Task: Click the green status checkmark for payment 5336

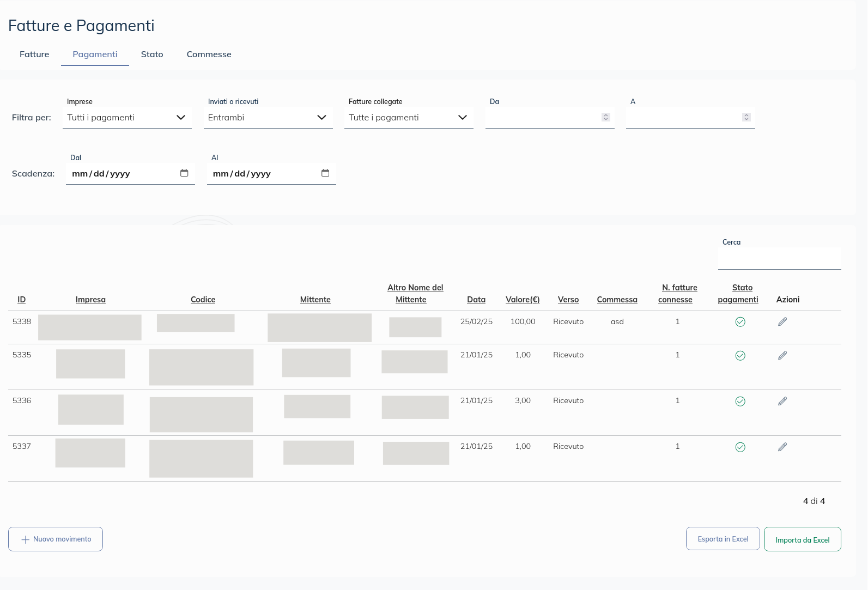Action: coord(740,402)
